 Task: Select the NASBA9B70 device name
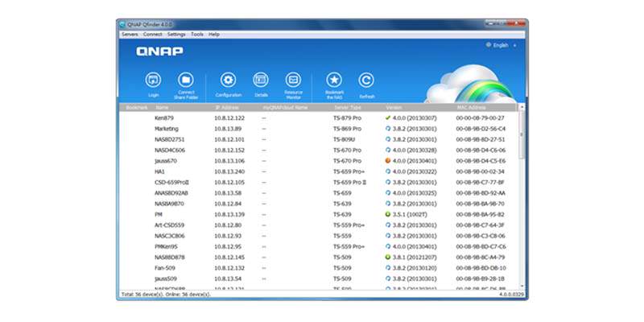(x=169, y=204)
